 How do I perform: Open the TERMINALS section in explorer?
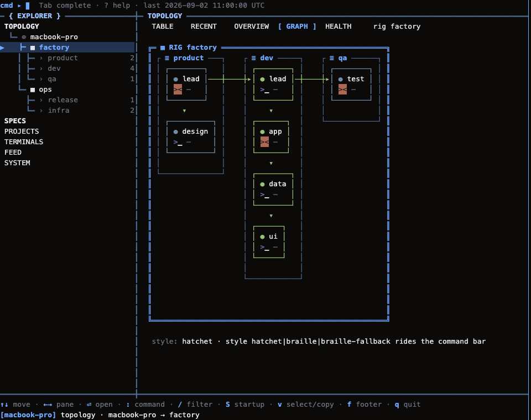(x=24, y=142)
